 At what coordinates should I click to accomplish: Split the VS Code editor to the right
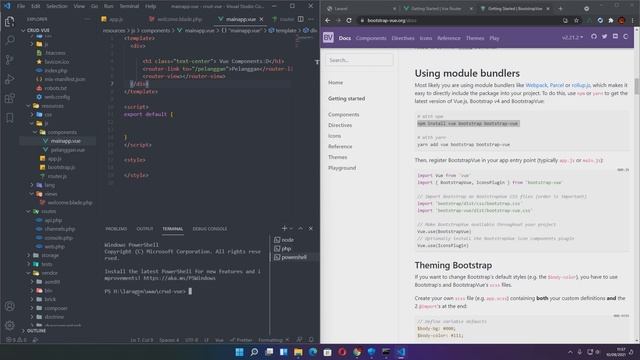300,19
